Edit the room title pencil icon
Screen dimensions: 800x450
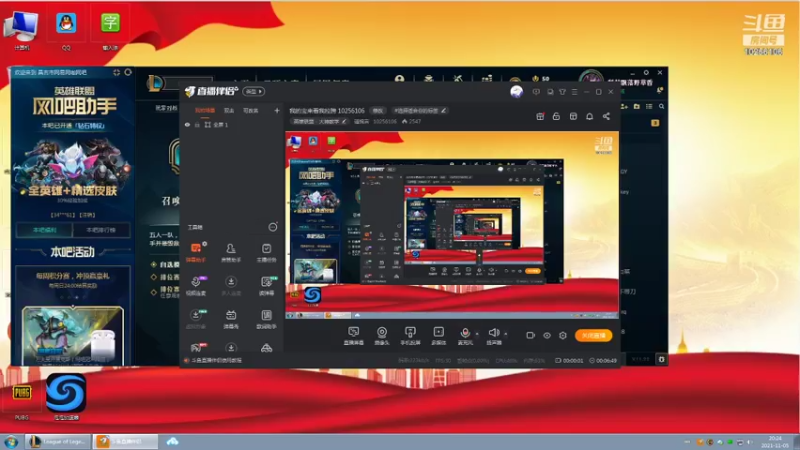[444, 110]
